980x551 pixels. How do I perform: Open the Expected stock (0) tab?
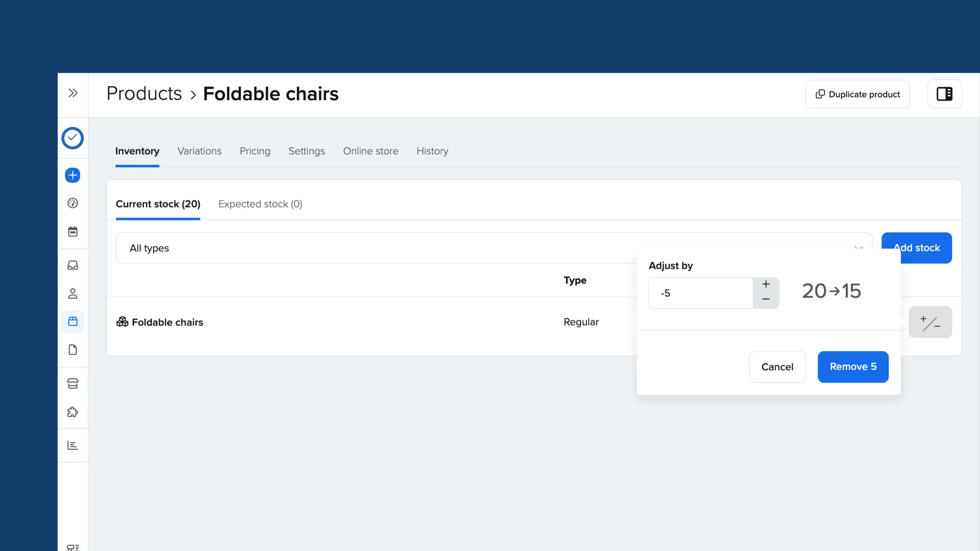(260, 204)
